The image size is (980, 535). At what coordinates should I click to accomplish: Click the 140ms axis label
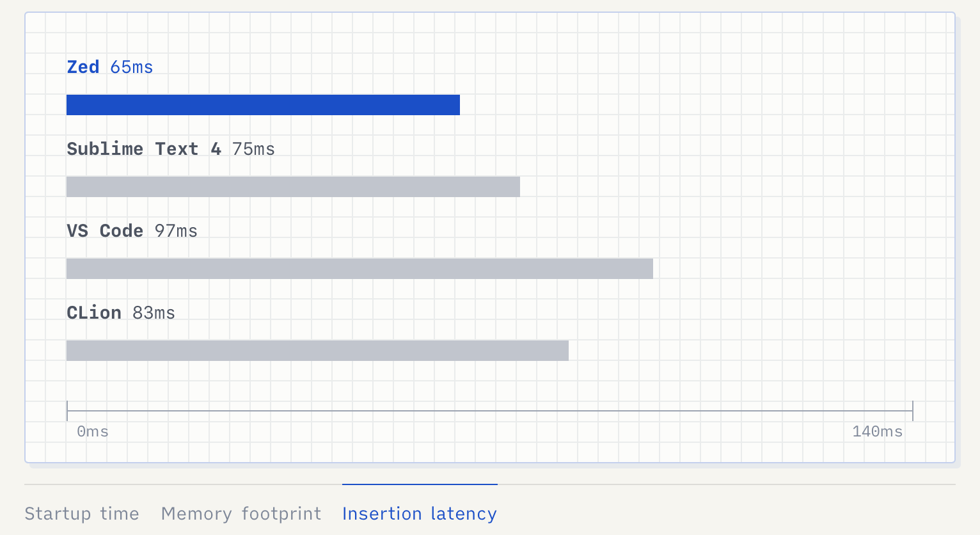click(877, 431)
